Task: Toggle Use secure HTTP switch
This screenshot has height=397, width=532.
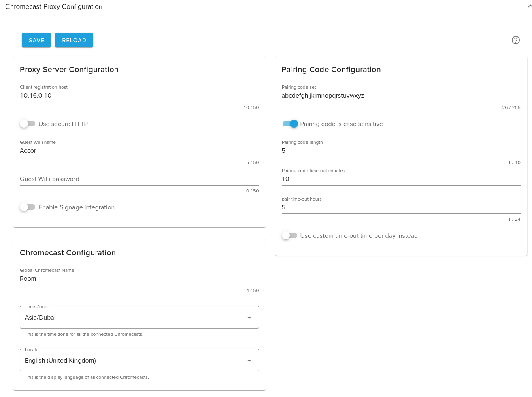Action: pos(28,124)
